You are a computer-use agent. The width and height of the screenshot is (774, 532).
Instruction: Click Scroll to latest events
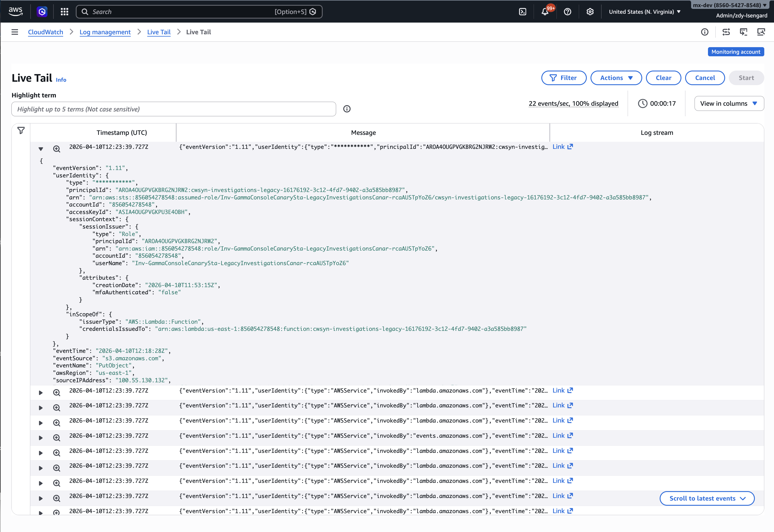point(707,498)
